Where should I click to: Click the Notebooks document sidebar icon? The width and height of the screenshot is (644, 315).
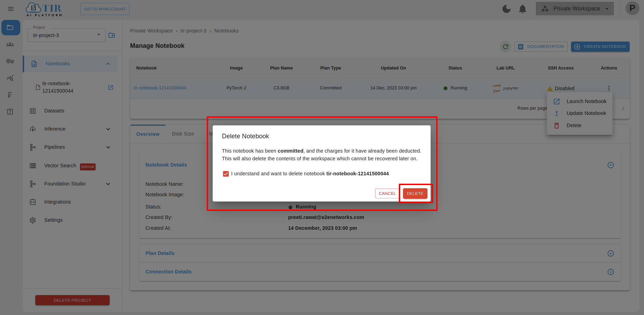pos(34,64)
